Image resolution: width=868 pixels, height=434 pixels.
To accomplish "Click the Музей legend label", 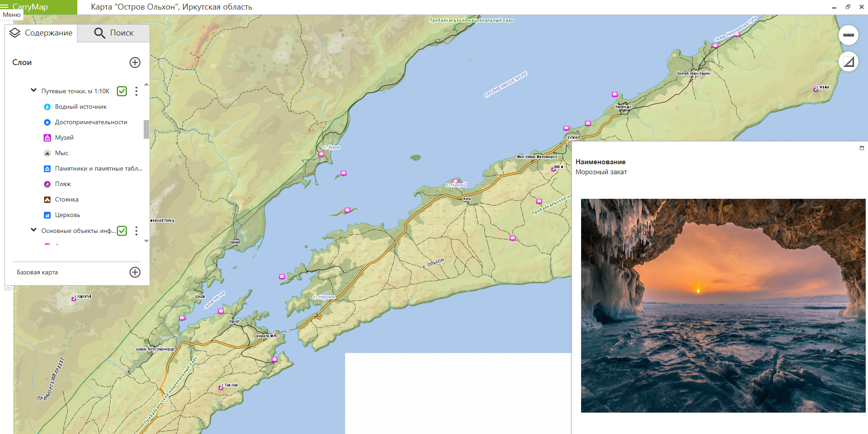I will tap(64, 138).
